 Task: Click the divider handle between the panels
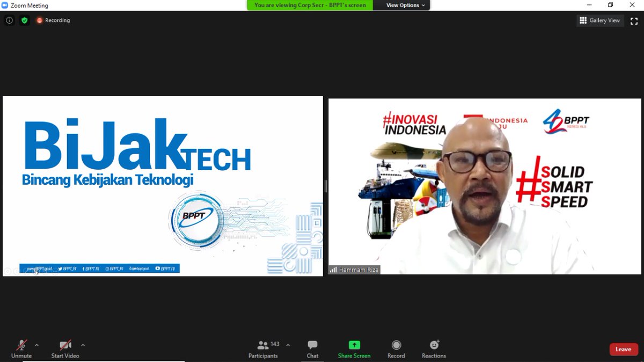(x=325, y=186)
